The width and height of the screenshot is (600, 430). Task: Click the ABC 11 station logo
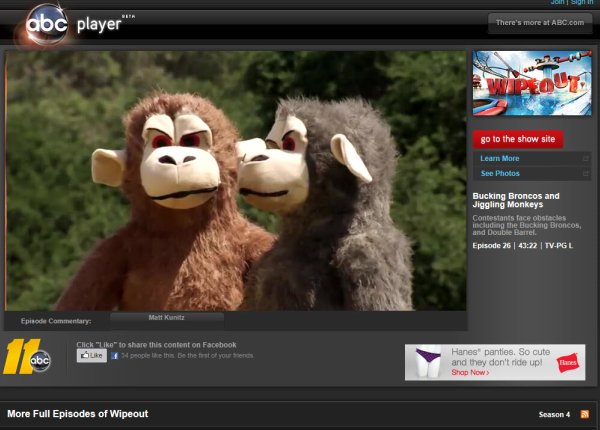(x=27, y=357)
